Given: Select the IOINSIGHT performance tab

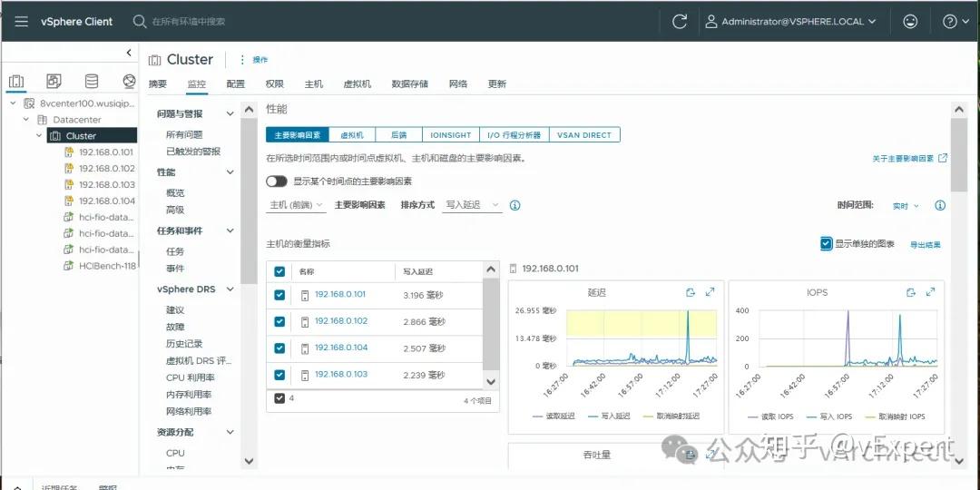Looking at the screenshot, I should click(451, 135).
